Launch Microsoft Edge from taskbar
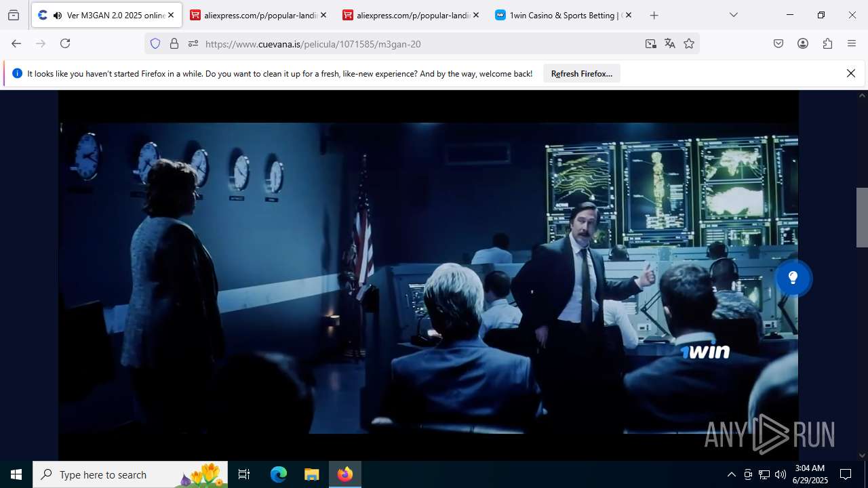 click(279, 474)
